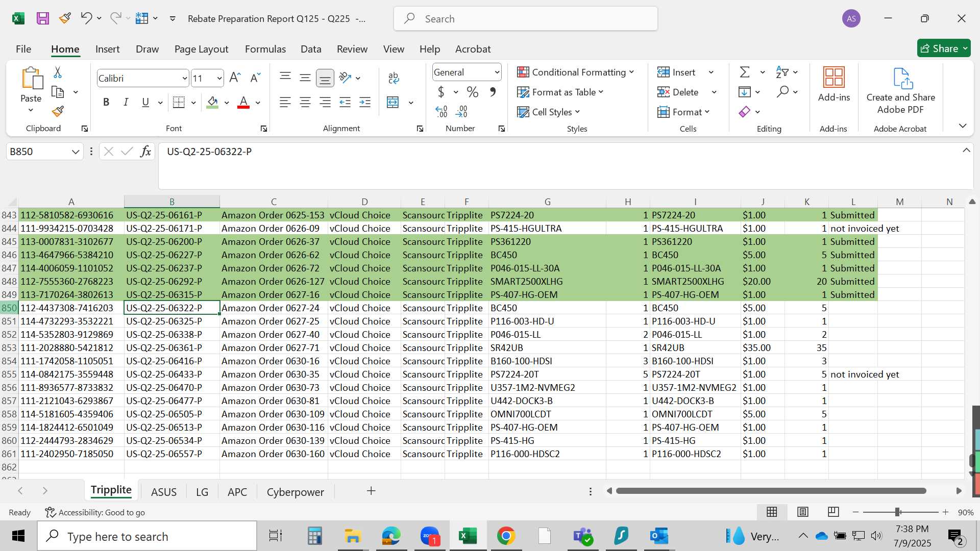Click the Search box in title bar

(x=526, y=19)
